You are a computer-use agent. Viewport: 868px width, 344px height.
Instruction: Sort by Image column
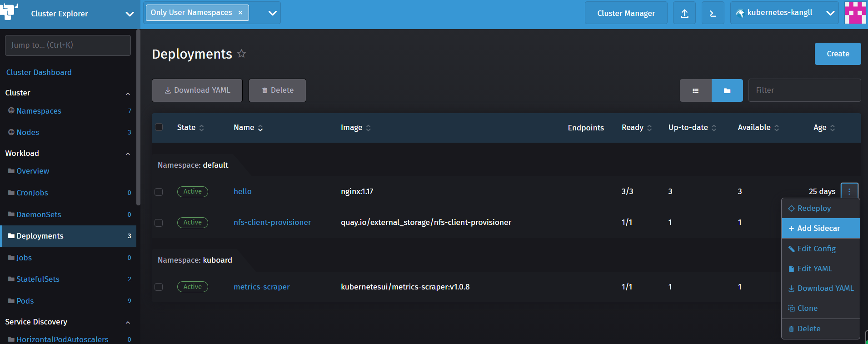click(356, 128)
